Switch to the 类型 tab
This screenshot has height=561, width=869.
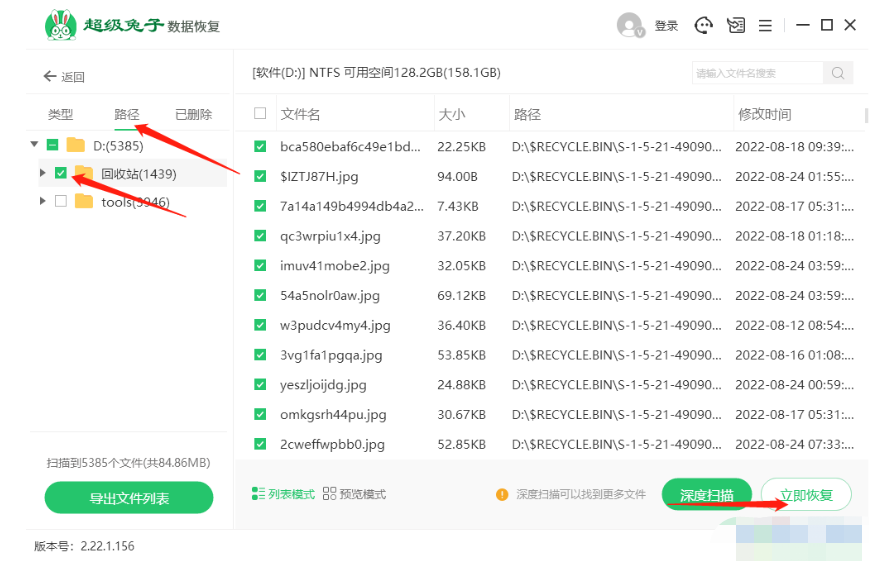[x=61, y=114]
